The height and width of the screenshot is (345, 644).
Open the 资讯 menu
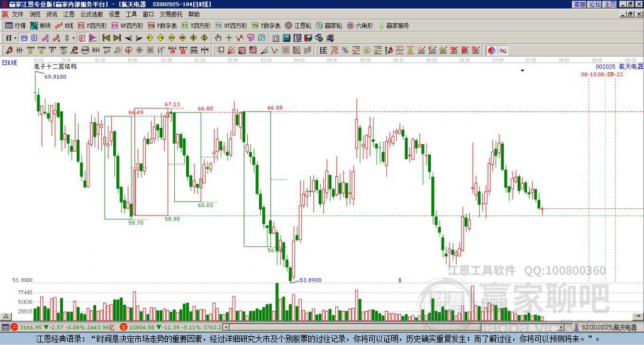52,14
